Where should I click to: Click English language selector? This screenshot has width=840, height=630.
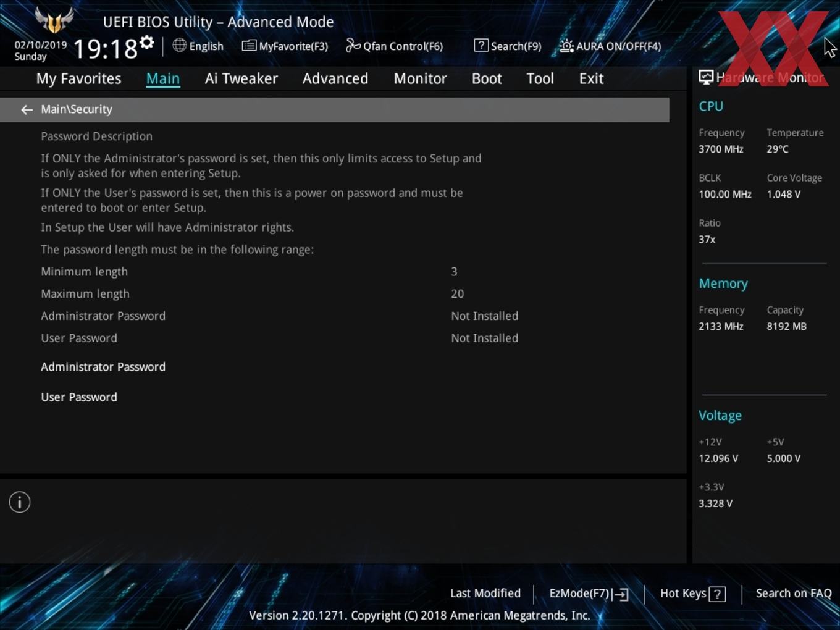pyautogui.click(x=206, y=46)
